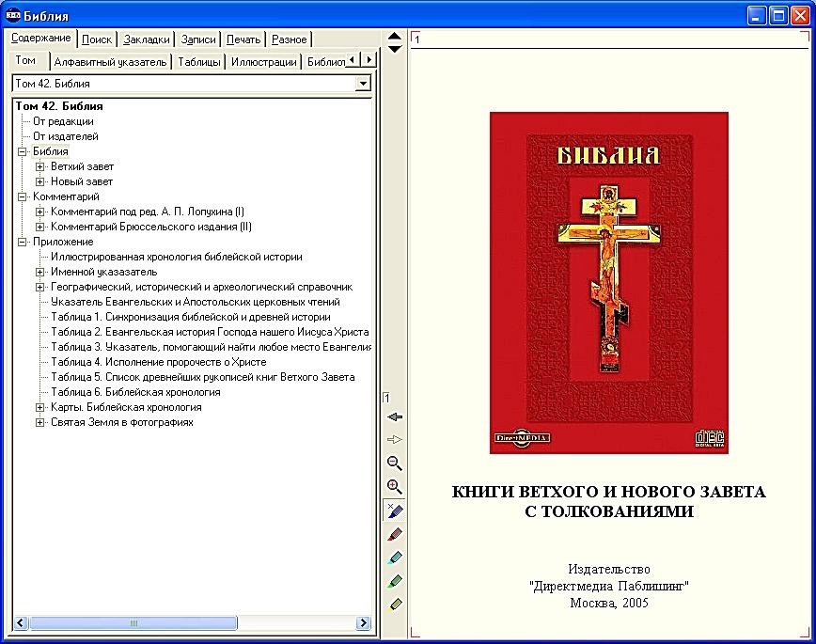Image resolution: width=816 pixels, height=644 pixels.
Task: Click the Библия app icon in the title bar
Action: (13, 16)
